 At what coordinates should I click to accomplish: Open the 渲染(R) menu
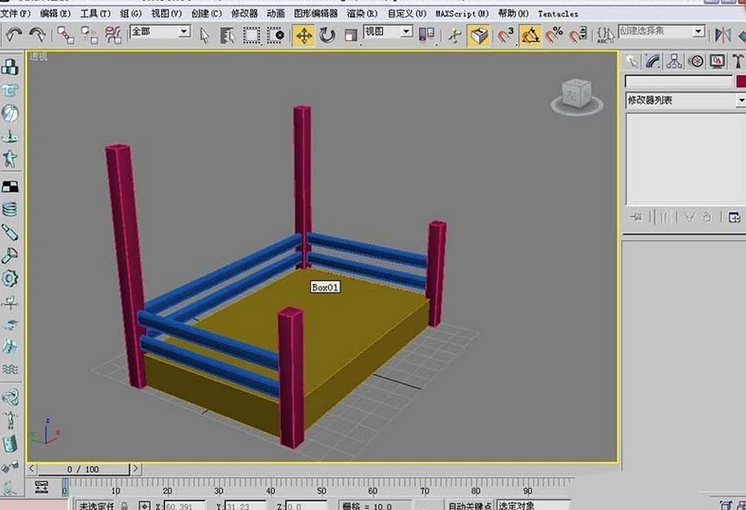tap(362, 13)
